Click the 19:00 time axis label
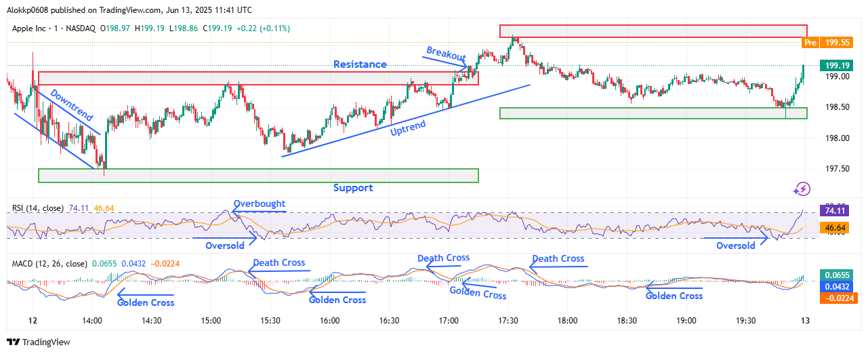The height and width of the screenshot is (354, 868). [x=686, y=320]
